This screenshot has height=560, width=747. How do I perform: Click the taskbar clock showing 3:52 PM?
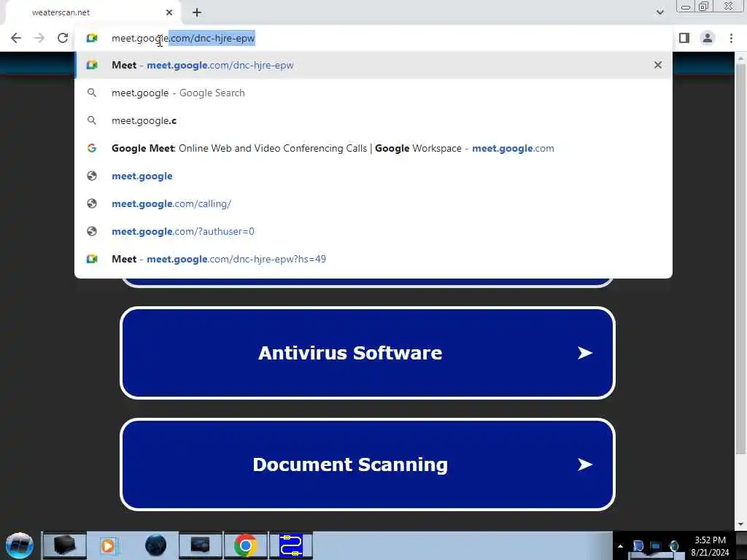coord(710,546)
